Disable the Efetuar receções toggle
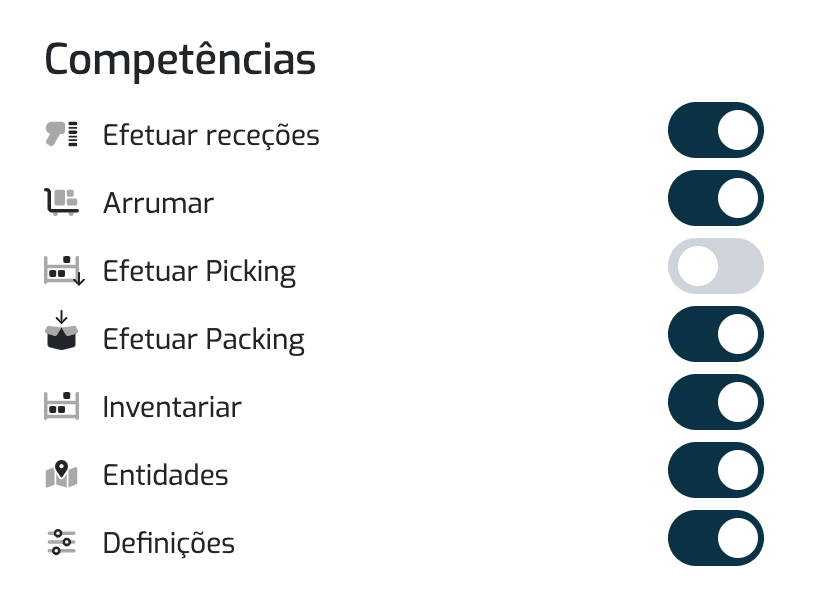Viewport: 824px width, 598px height. 716,130
